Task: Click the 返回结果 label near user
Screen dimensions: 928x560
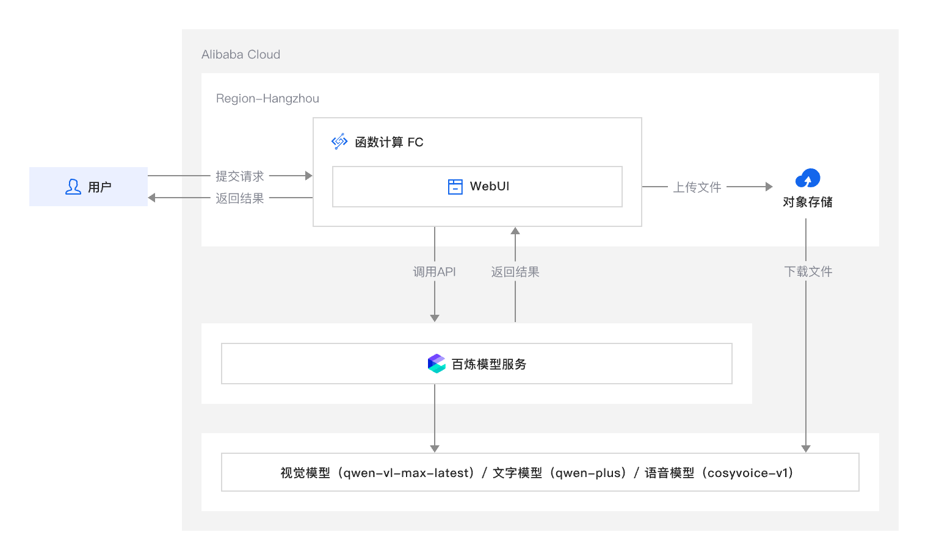Action: [239, 198]
